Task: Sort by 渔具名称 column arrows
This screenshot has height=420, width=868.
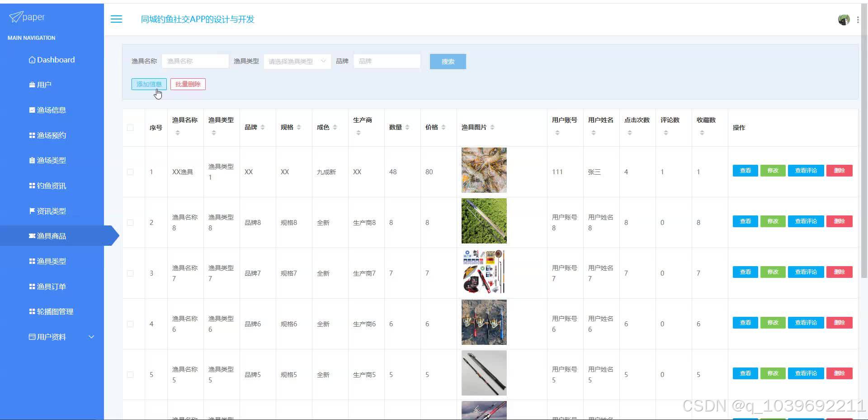Action: (x=178, y=133)
